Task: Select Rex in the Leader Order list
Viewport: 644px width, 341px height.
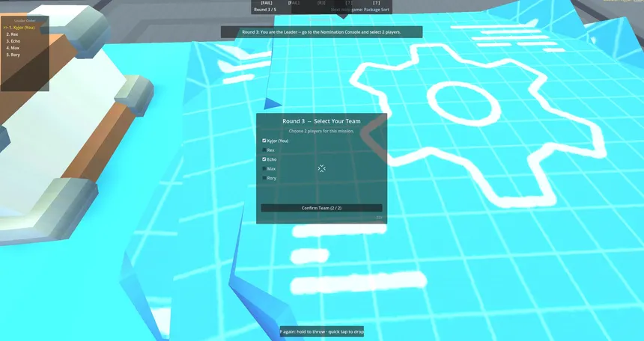Action: [x=12, y=34]
